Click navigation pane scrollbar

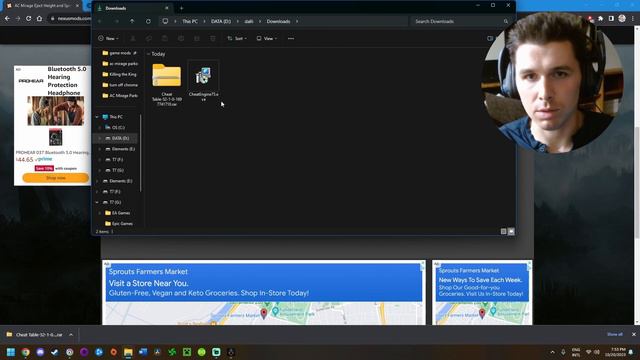(x=141, y=153)
